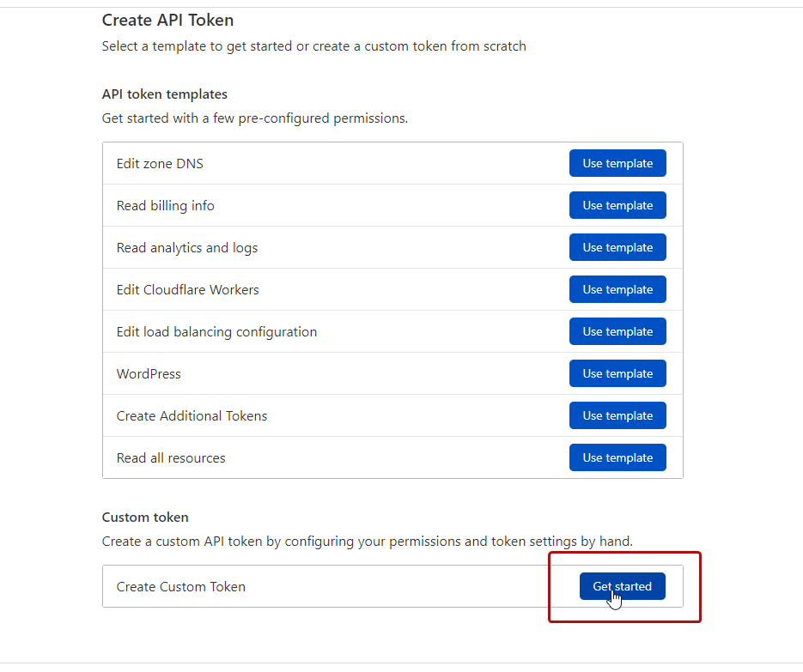
Task: Click the WordPress row label
Action: pyautogui.click(x=149, y=373)
